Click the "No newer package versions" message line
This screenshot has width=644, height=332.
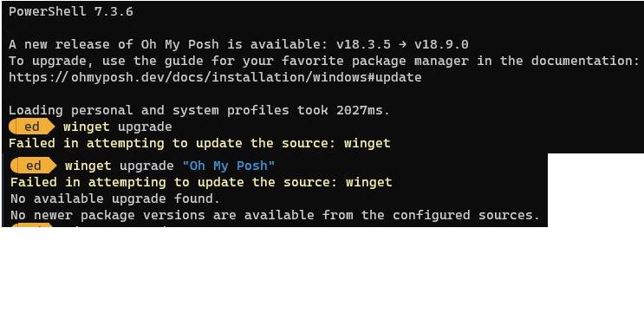[x=275, y=215]
